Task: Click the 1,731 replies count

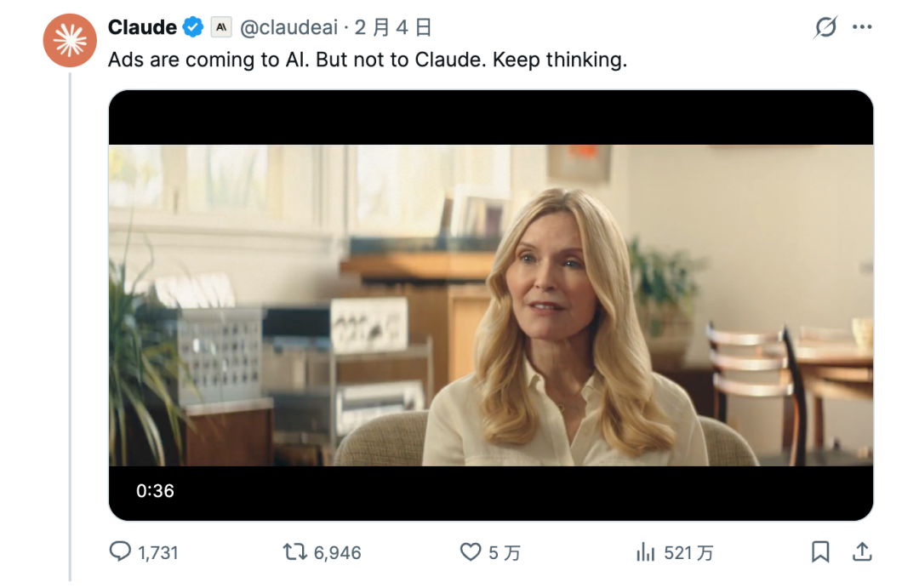Action: (158, 553)
